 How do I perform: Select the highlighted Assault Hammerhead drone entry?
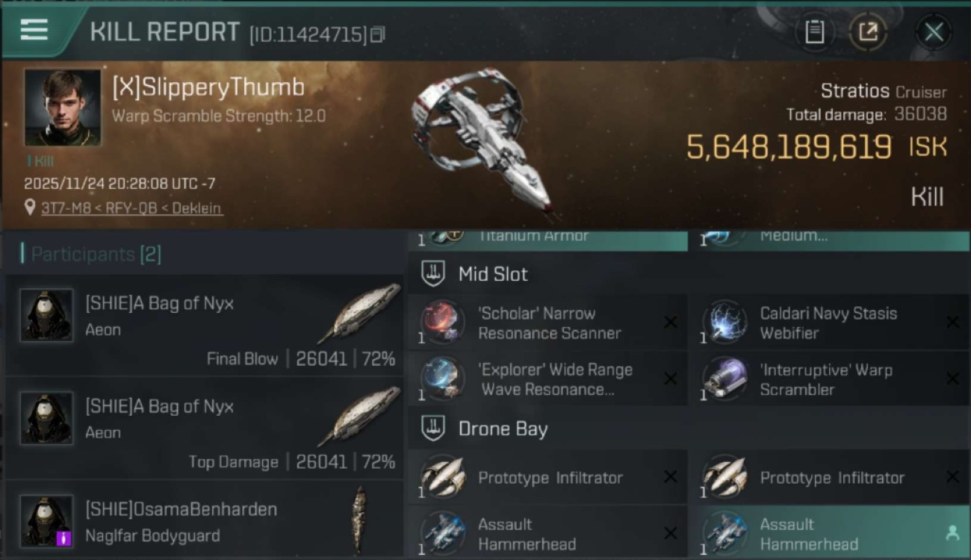pyautogui.click(x=828, y=532)
